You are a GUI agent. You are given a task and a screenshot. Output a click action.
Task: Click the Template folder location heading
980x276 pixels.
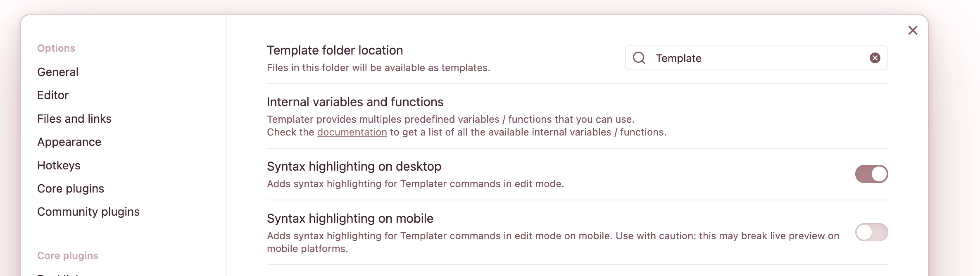[335, 50]
